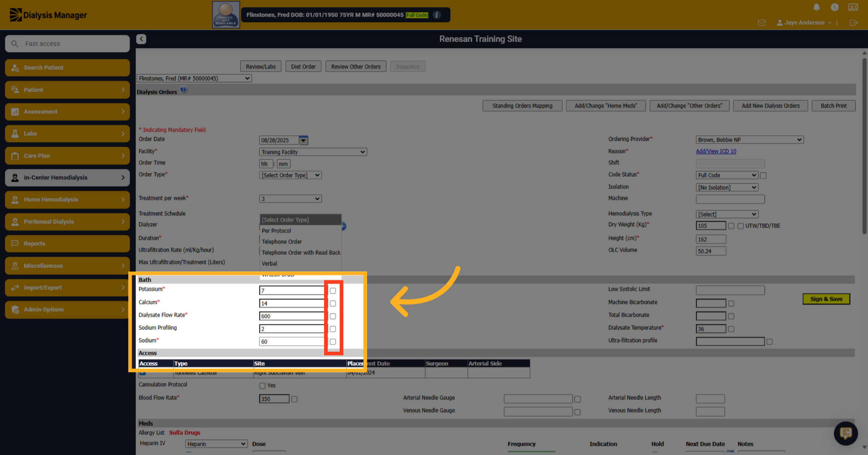Choose Telephone Order from the order type list
This screenshot has width=868, height=455.
tap(282, 242)
